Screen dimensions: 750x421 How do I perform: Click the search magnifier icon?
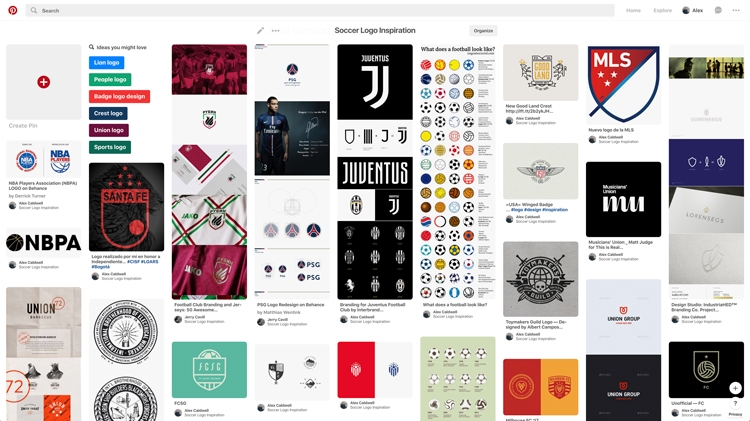point(33,10)
